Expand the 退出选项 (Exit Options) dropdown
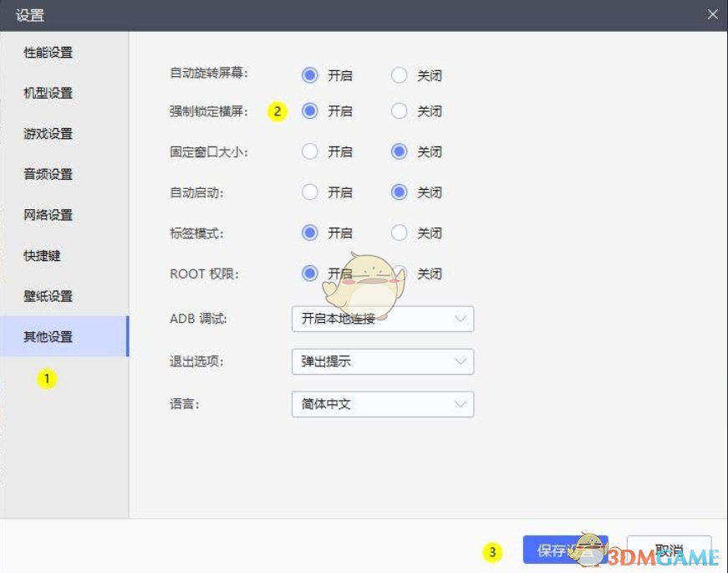Viewport: 728px width, 573px height. [x=382, y=361]
